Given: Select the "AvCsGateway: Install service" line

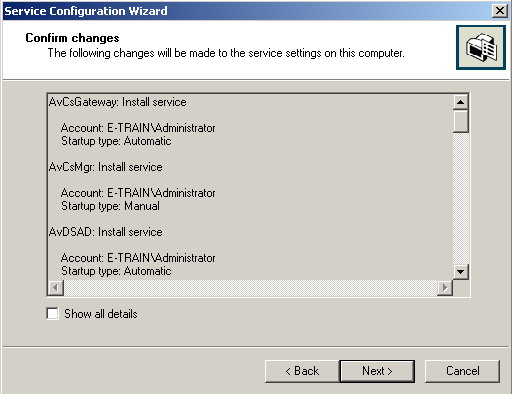Looking at the screenshot, I should 117,102.
